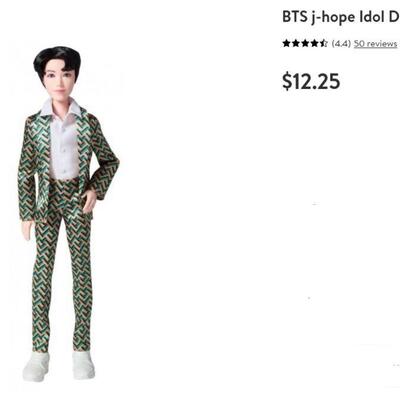Click the doll's hand hanging at side

pos(28,231)
